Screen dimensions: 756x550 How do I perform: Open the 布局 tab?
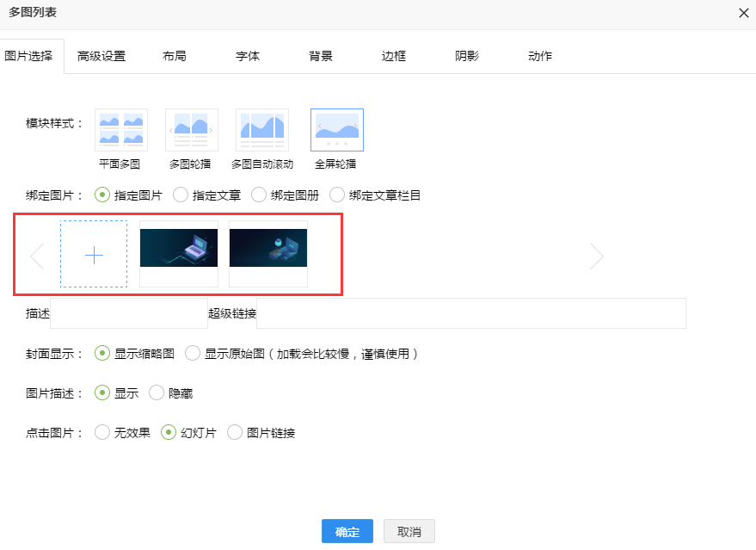click(x=175, y=56)
